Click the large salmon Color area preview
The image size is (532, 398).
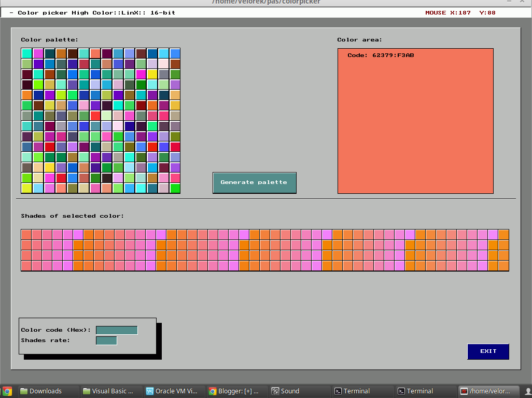pyautogui.click(x=415, y=121)
